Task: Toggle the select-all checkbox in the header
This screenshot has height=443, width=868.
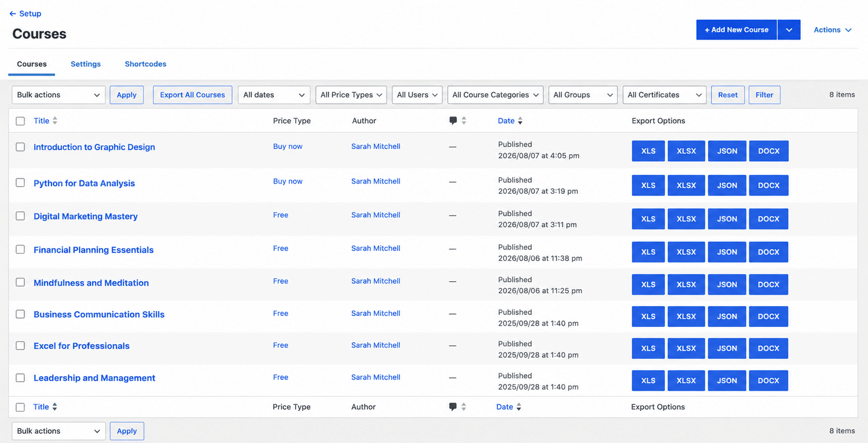Action: (20, 121)
